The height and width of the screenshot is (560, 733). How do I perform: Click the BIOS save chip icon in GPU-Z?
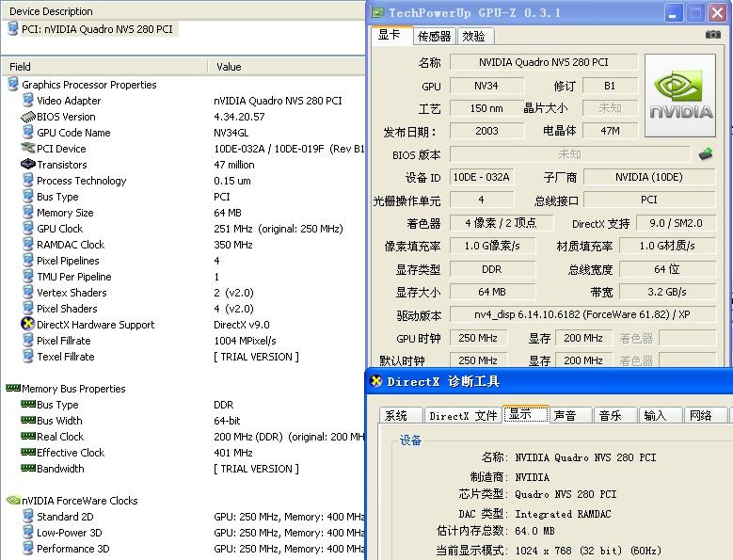(706, 153)
